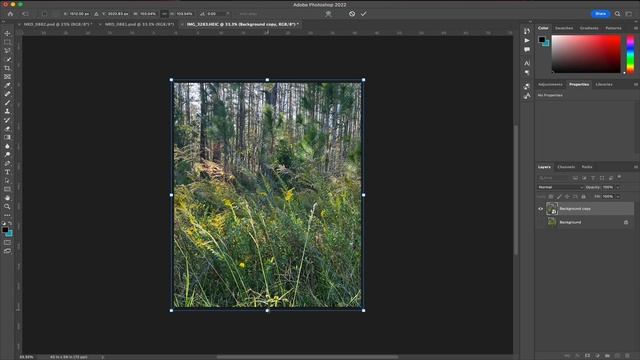Select the Clone Stamp tool
Image resolution: width=640 pixels, height=360 pixels.
pos(7,111)
